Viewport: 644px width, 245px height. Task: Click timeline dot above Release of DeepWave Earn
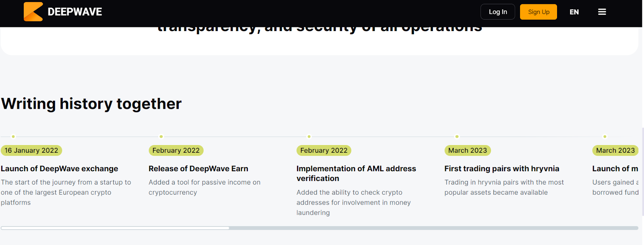coord(161,137)
